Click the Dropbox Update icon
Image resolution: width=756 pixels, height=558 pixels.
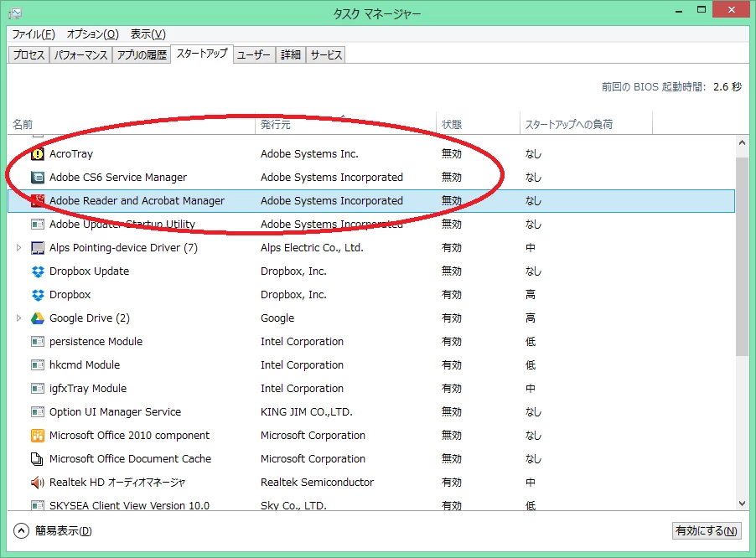(38, 271)
